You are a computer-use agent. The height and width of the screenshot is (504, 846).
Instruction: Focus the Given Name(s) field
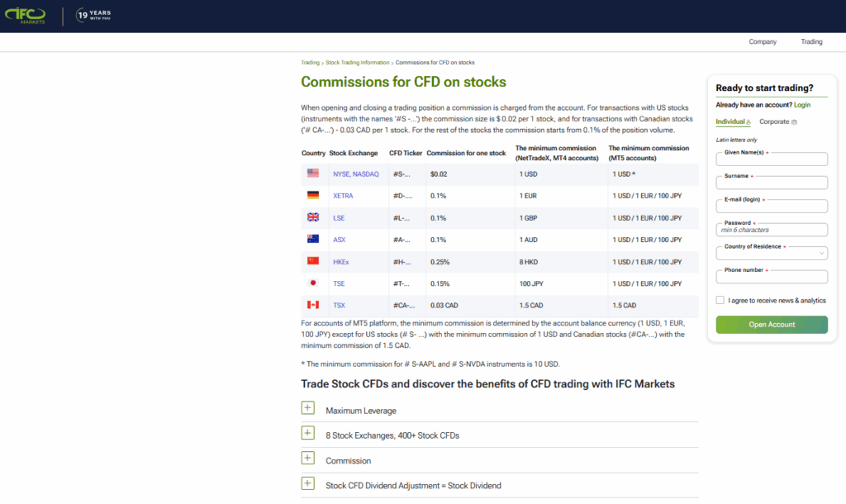[772, 159]
